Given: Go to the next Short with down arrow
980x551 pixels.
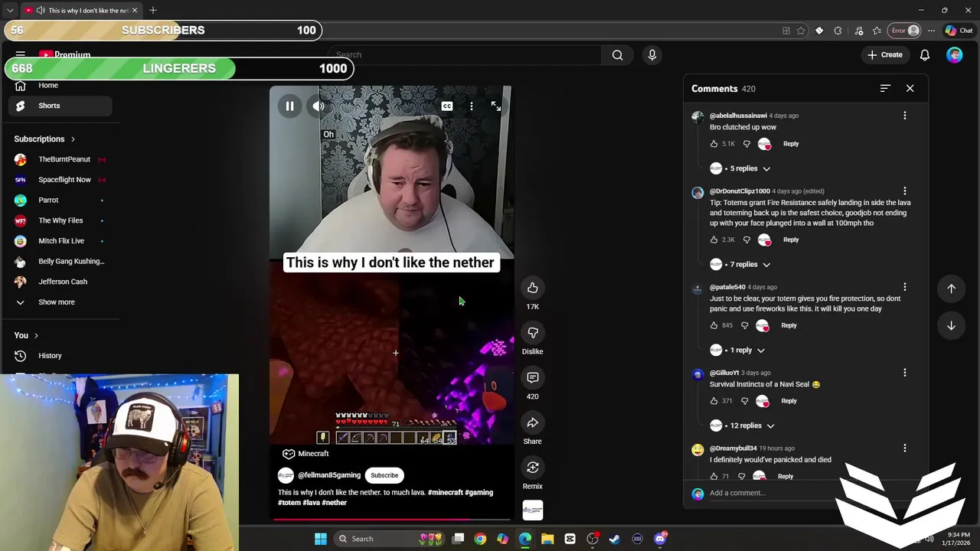Looking at the screenshot, I should (x=951, y=326).
